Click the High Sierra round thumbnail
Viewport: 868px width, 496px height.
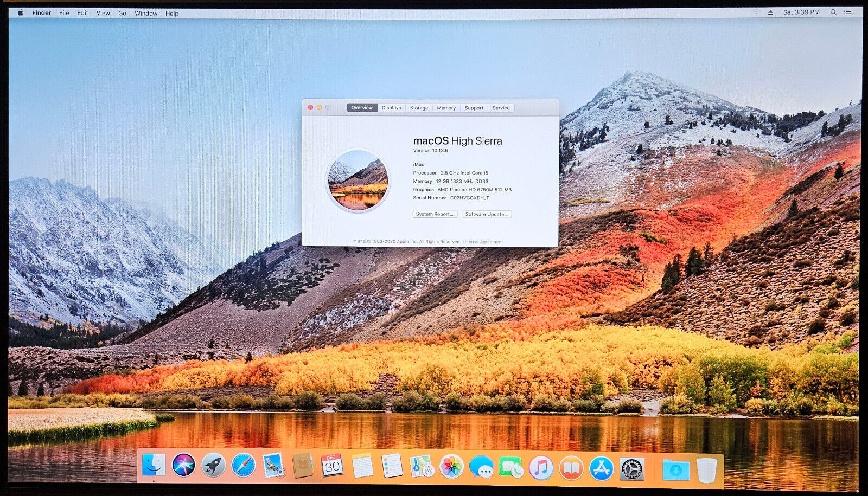pos(358,181)
